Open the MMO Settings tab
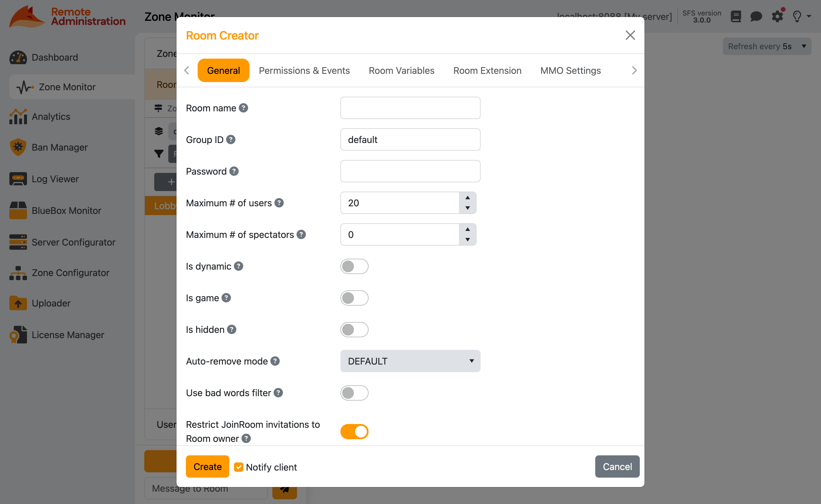 pyautogui.click(x=570, y=70)
